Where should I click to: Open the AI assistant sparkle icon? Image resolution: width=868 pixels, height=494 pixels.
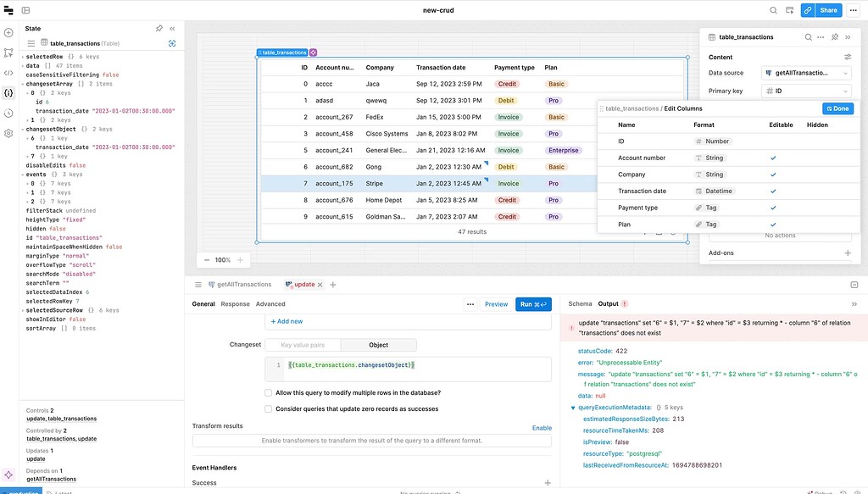[x=8, y=475]
